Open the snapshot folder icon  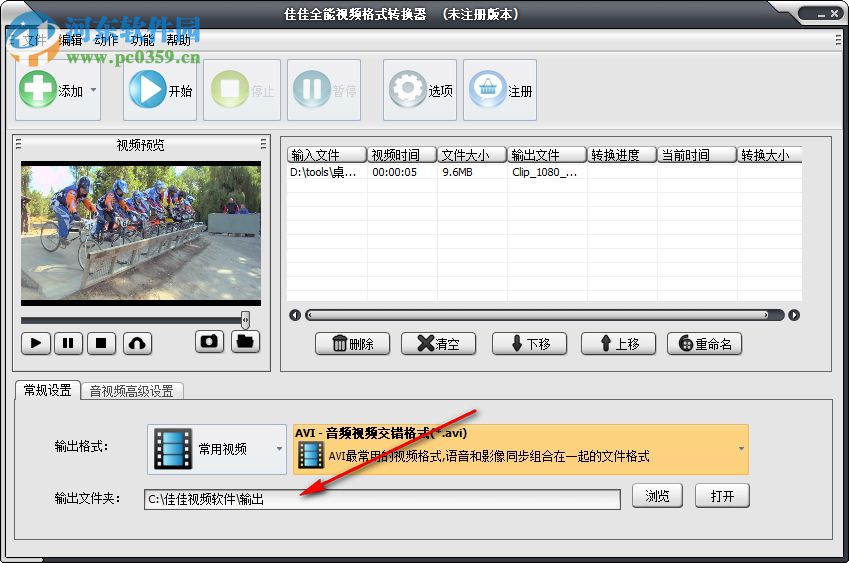245,342
